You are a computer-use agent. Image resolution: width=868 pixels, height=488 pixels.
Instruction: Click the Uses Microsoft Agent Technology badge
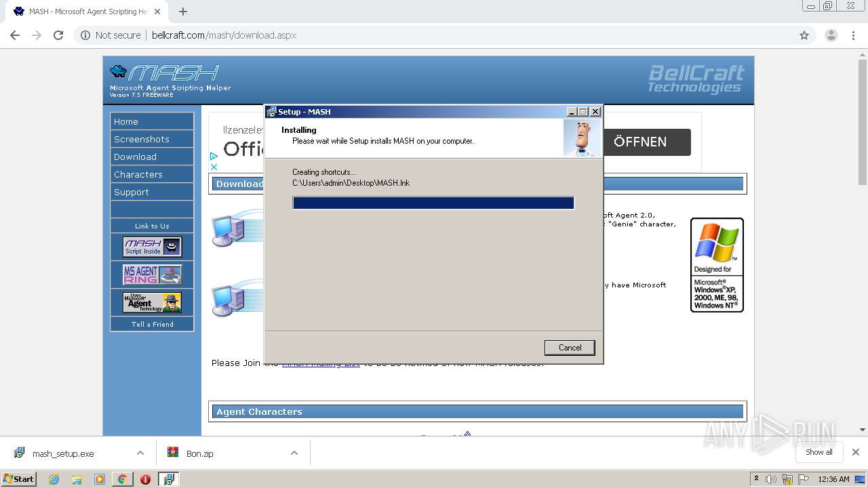pyautogui.click(x=152, y=302)
